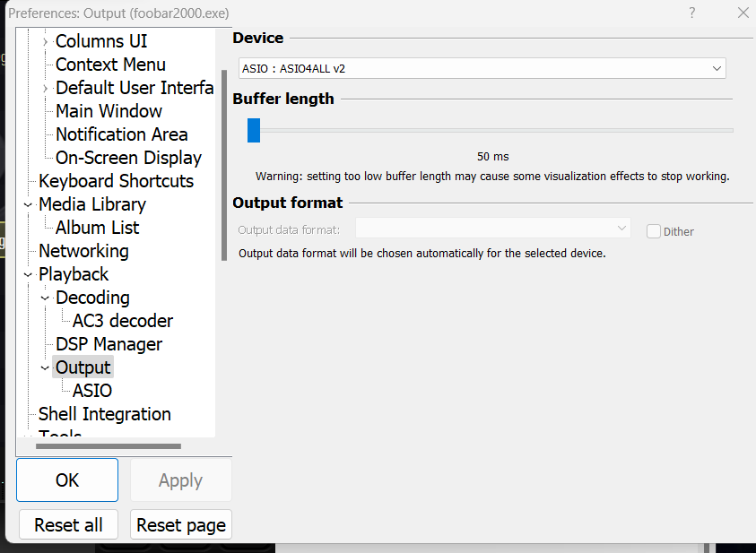Screen dimensions: 756x553
Task: Select the ASIO preferences page
Action: (x=92, y=391)
